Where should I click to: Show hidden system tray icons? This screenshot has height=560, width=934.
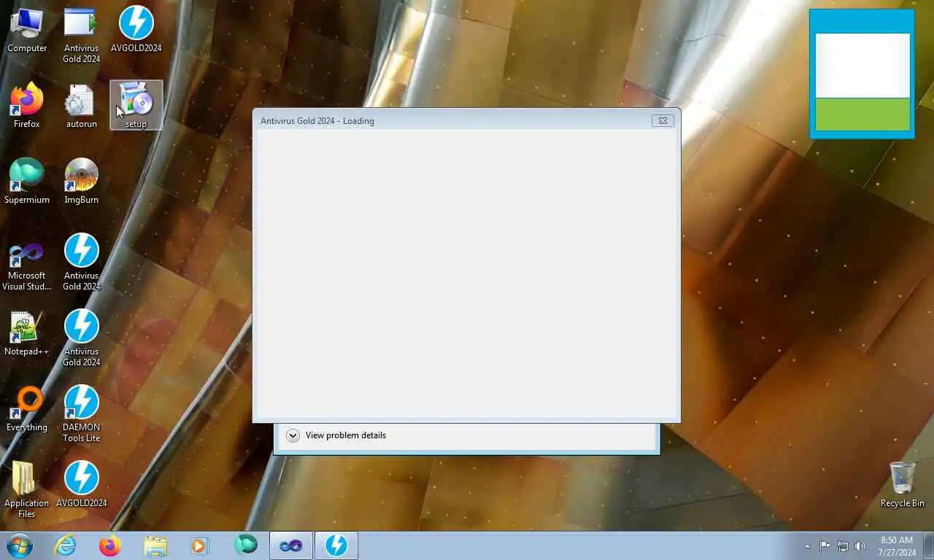tap(807, 546)
